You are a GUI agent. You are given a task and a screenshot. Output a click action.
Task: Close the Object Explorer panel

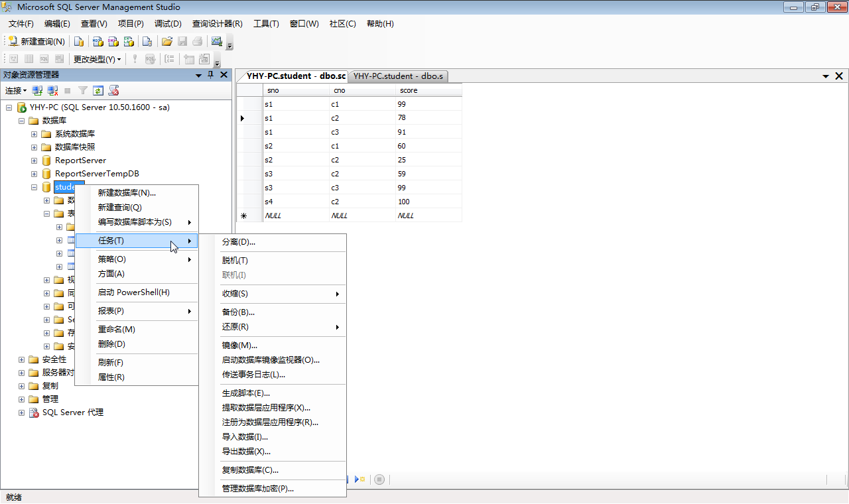pos(224,75)
